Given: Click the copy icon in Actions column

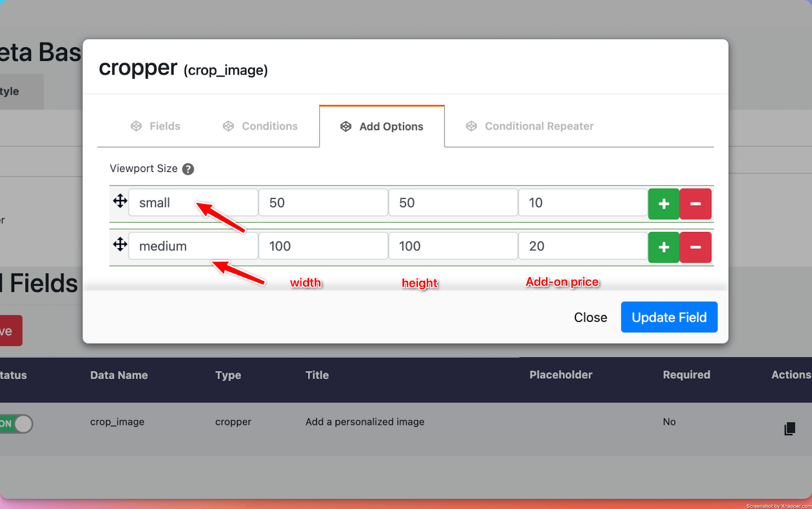Looking at the screenshot, I should (789, 429).
